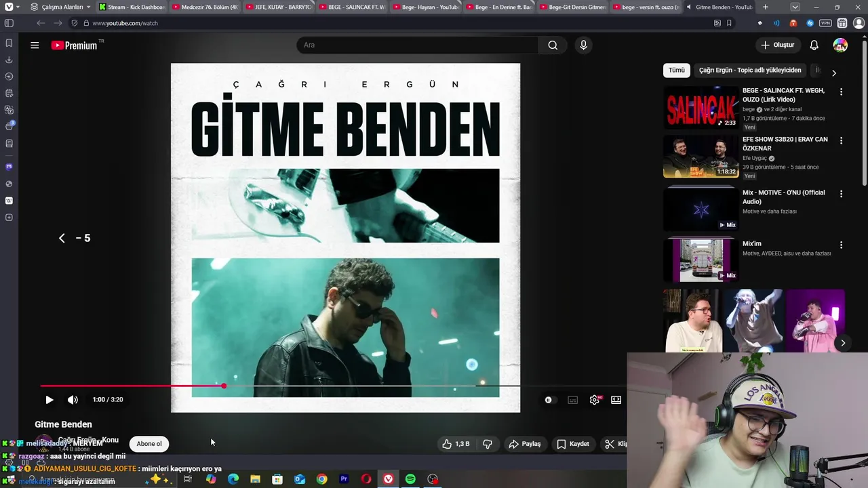Screen dimensions: 868x488
Task: Open the Shazam extension icon
Action: (x=810, y=23)
